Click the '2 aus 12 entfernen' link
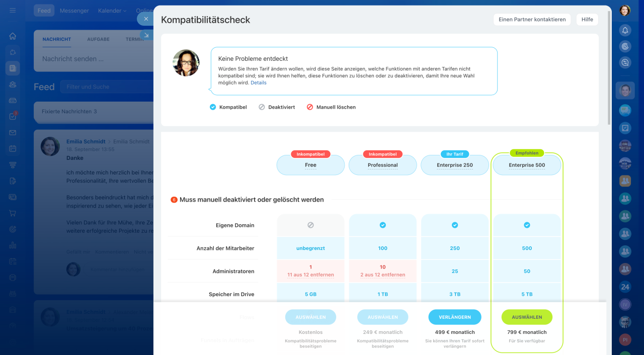Screen dimensions: 644x355 pos(383,275)
